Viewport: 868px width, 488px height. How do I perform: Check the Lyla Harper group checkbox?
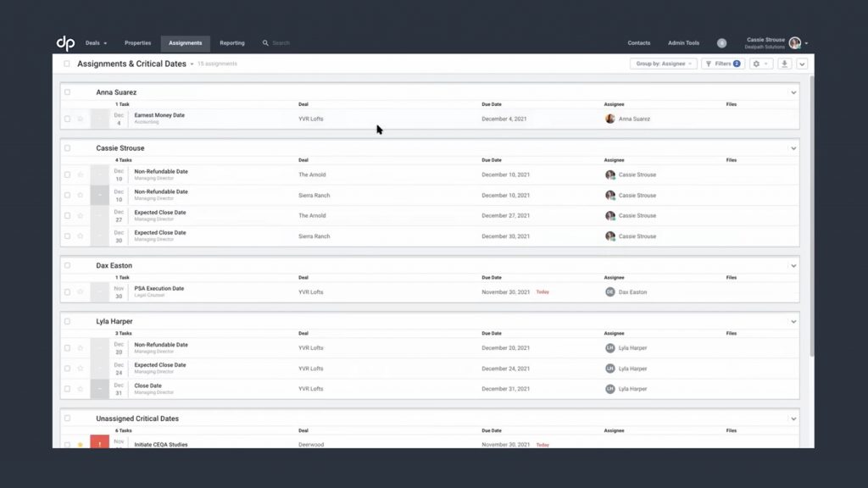click(68, 321)
